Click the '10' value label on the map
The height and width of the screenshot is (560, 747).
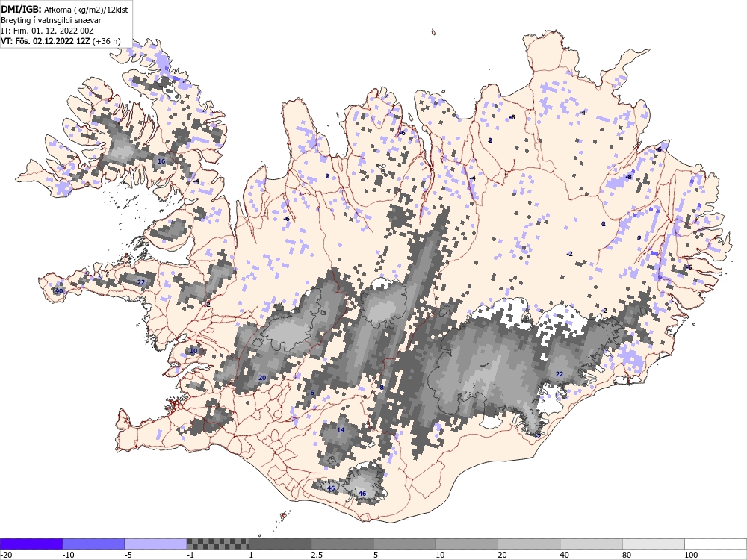coord(193,351)
